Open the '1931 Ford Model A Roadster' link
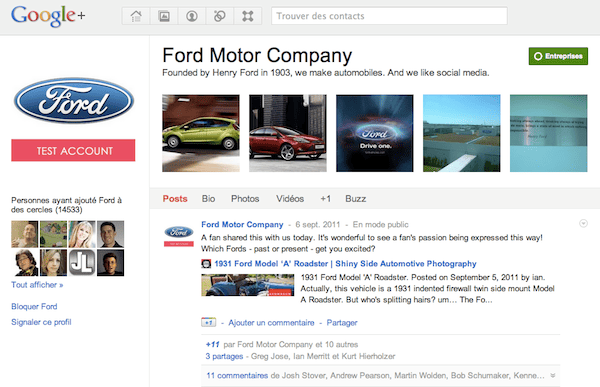The height and width of the screenshot is (387, 600). coord(345,263)
